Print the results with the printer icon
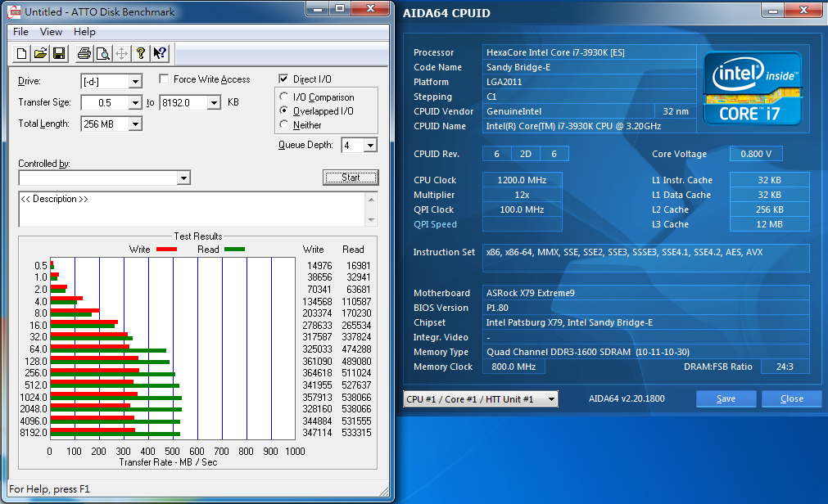The width and height of the screenshot is (828, 504). pyautogui.click(x=84, y=53)
